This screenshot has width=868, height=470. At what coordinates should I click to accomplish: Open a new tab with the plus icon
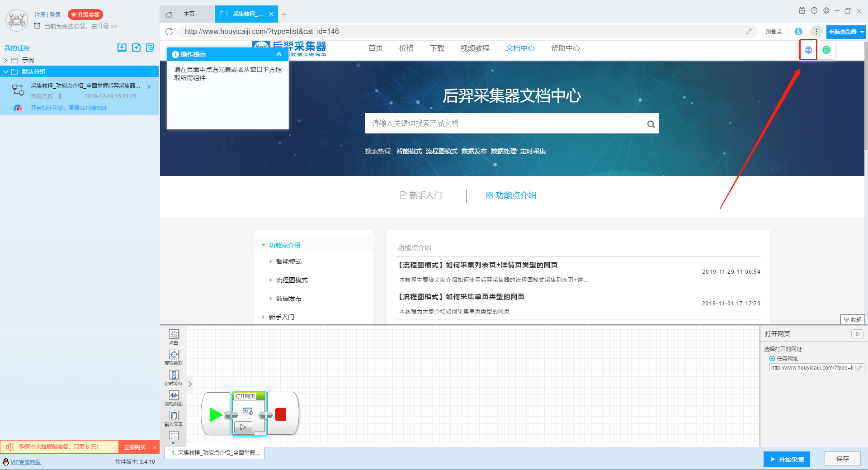click(284, 14)
